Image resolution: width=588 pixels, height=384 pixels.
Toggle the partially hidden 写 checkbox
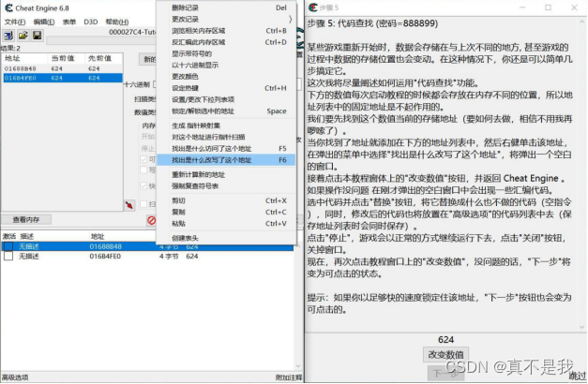[143, 170]
